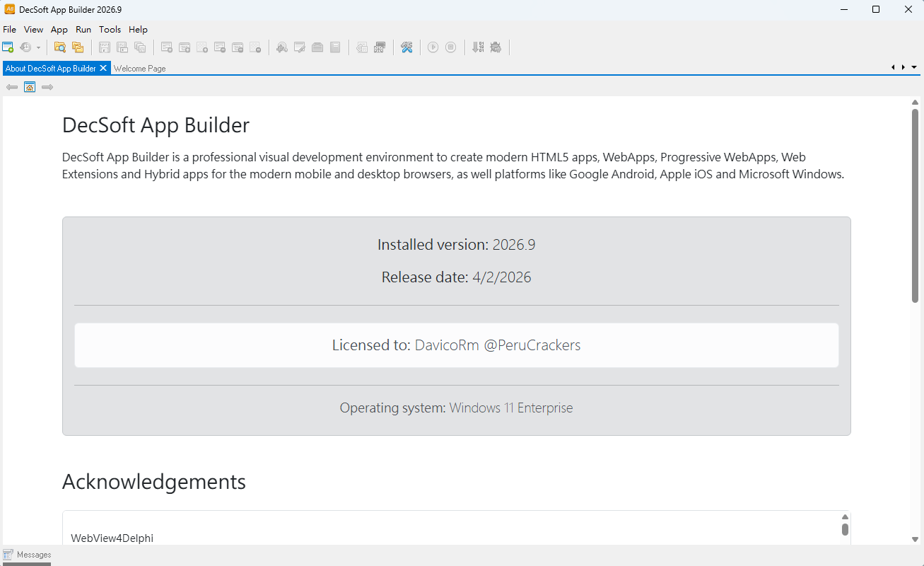Viewport: 924px width, 566px height.
Task: Click the wrench and screwdriver app options icon
Action: pyautogui.click(x=407, y=47)
